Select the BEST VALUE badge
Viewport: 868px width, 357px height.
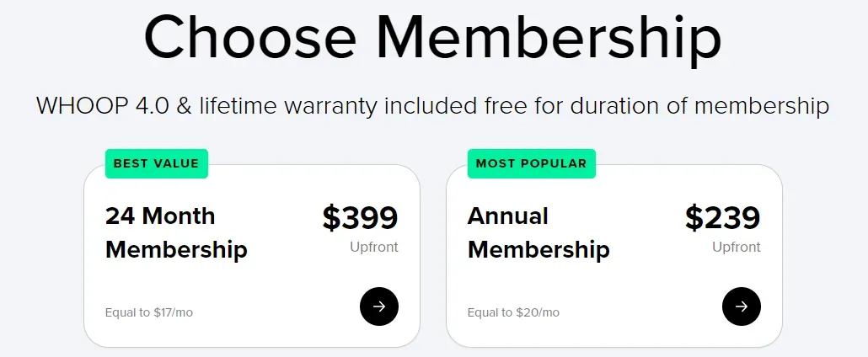(x=157, y=163)
